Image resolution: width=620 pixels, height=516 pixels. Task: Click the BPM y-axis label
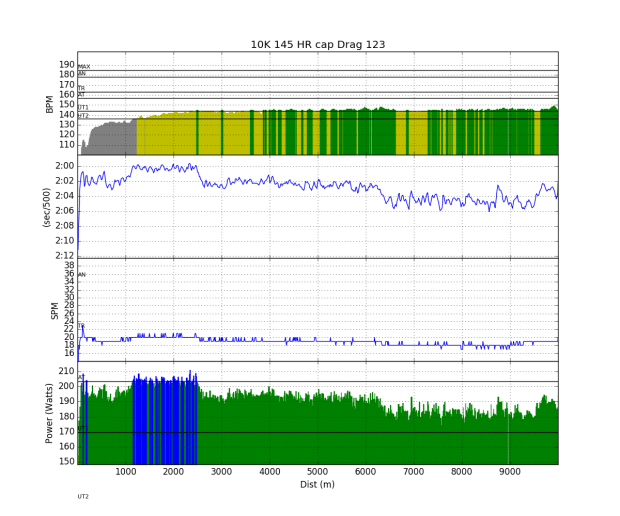[50, 104]
